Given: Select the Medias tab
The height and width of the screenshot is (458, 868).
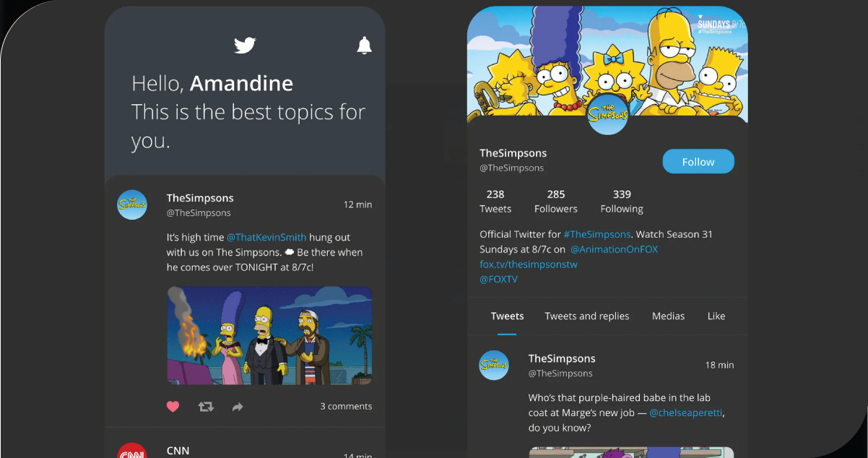Looking at the screenshot, I should pos(668,316).
